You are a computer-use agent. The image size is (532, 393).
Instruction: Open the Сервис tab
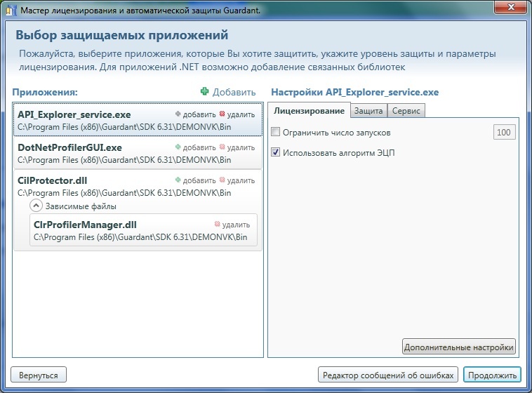pyautogui.click(x=406, y=111)
